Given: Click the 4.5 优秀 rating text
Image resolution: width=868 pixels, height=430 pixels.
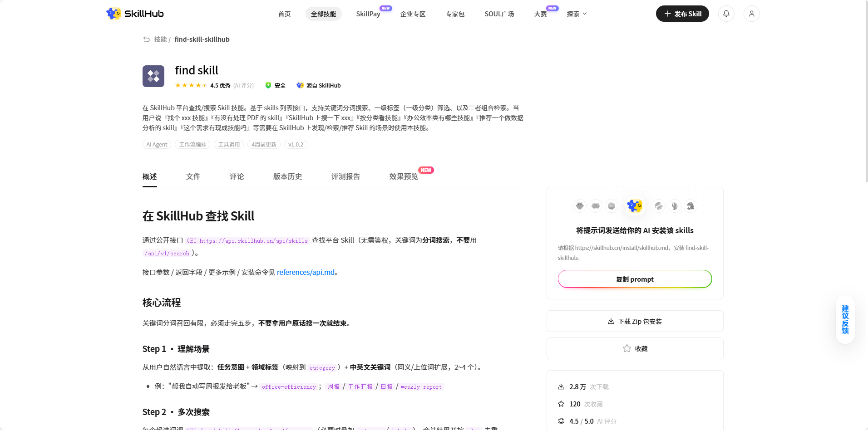Looking at the screenshot, I should click(220, 85).
